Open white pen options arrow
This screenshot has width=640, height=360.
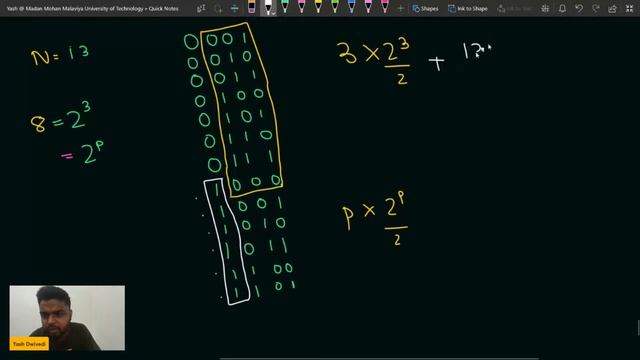tap(273, 13)
